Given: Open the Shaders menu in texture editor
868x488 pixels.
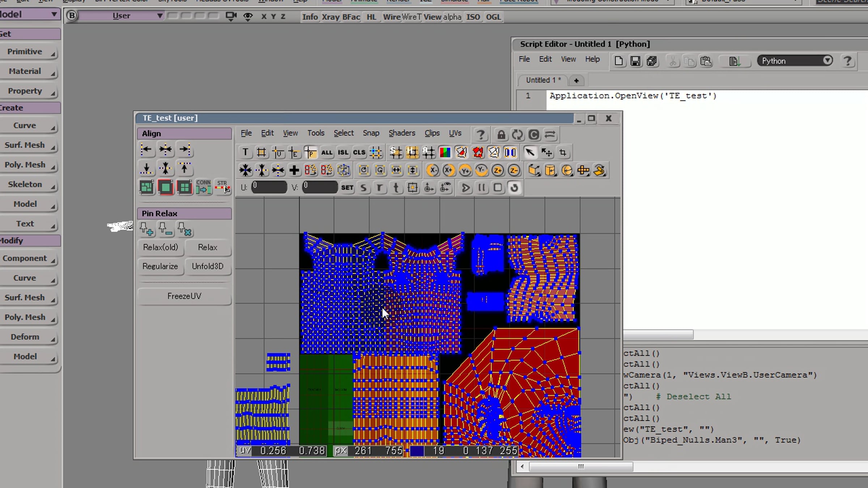Looking at the screenshot, I should [x=401, y=133].
